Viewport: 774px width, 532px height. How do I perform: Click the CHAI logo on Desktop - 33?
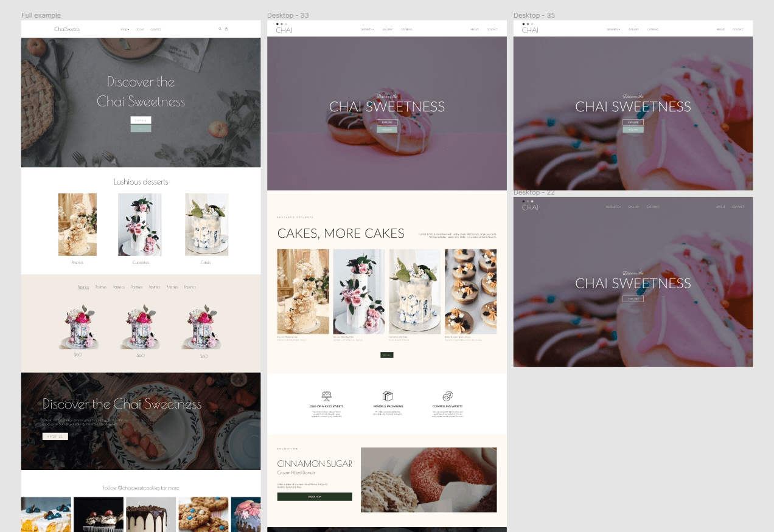(x=283, y=30)
